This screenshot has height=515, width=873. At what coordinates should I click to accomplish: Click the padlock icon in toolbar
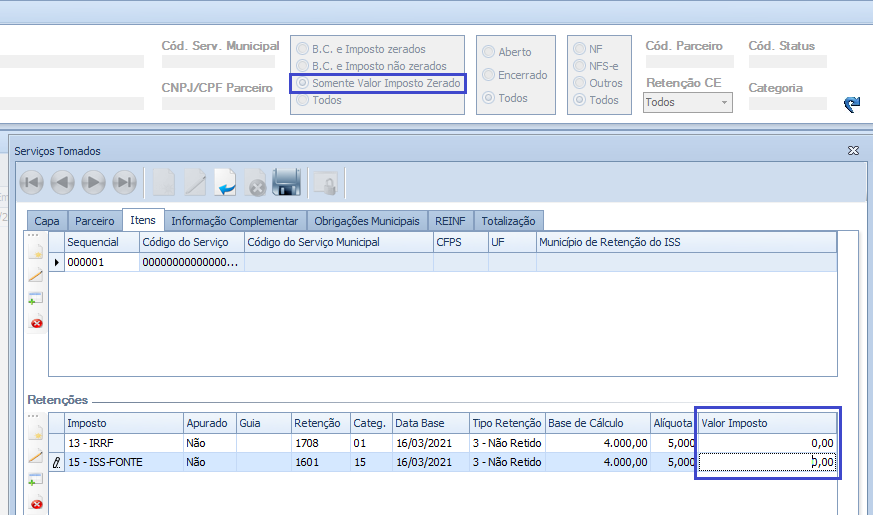(325, 183)
